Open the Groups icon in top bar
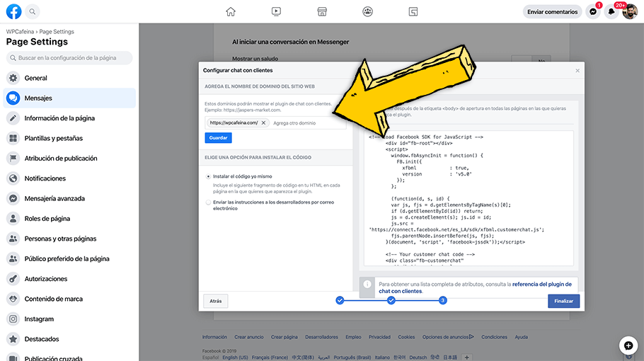The height and width of the screenshot is (361, 644). click(x=367, y=11)
